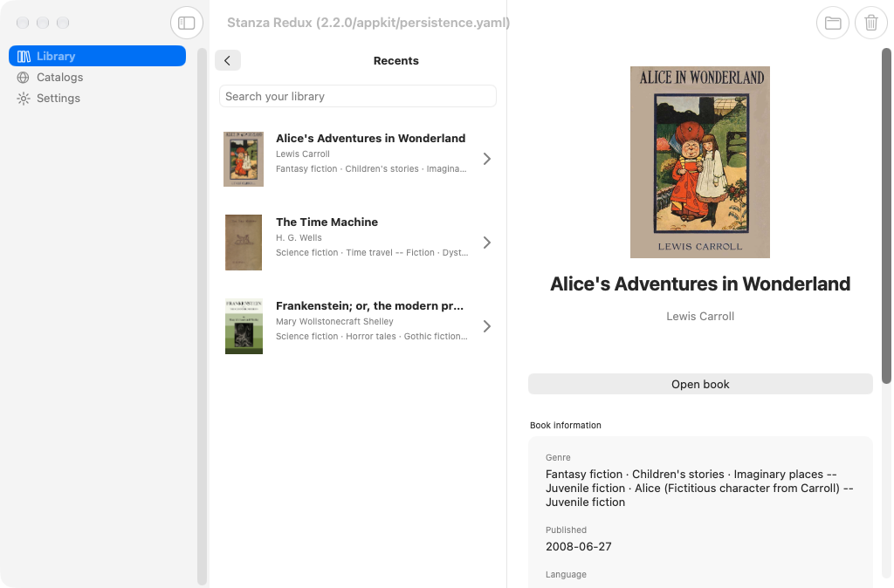This screenshot has height=588, width=894.
Task: Go back using the chevron button
Action: click(x=228, y=60)
